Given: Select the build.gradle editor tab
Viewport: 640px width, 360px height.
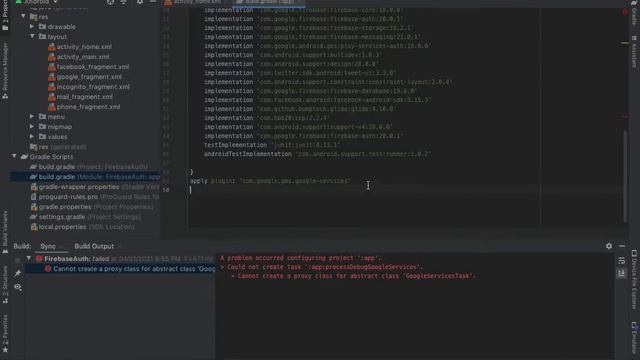Looking at the screenshot, I should [x=269, y=2].
